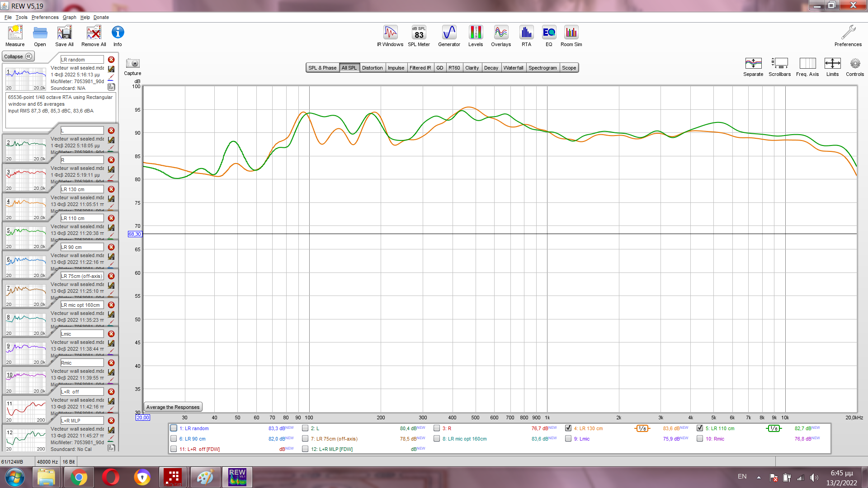The image size is (868, 488).
Task: Check the 8: LR mic opt 160cm trace
Action: pyautogui.click(x=437, y=439)
